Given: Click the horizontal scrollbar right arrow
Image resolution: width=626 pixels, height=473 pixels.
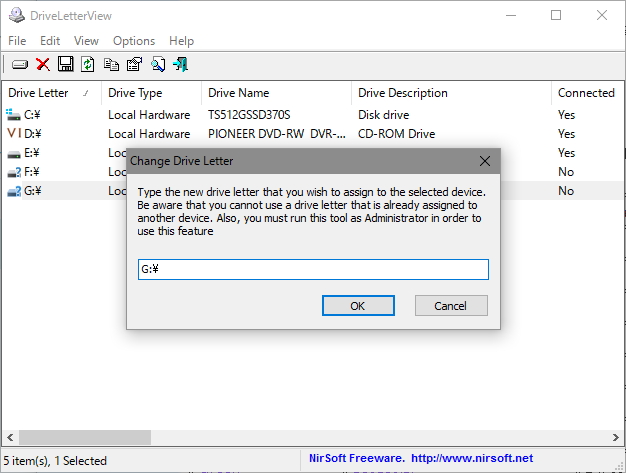Looking at the screenshot, I should coord(615,437).
